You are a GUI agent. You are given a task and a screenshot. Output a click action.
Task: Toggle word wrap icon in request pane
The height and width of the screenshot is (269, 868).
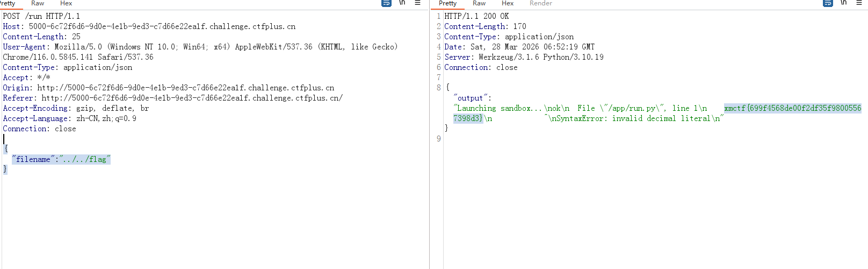click(386, 3)
